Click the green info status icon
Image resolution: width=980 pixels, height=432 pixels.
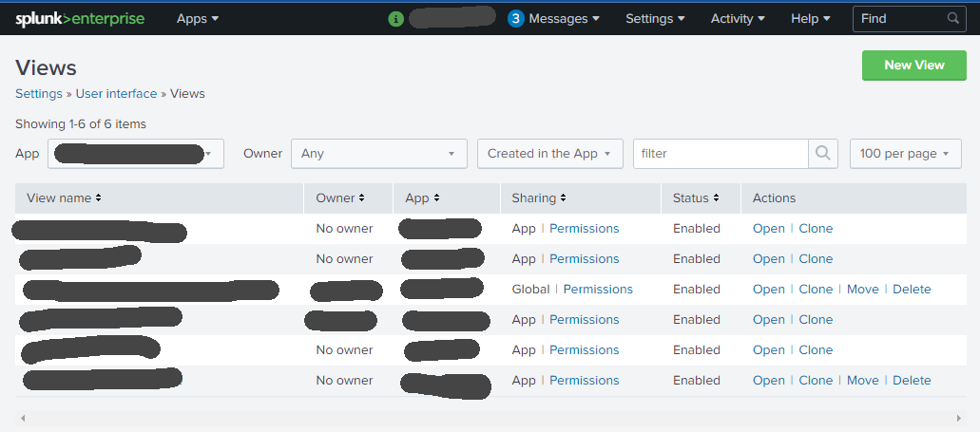pos(396,19)
